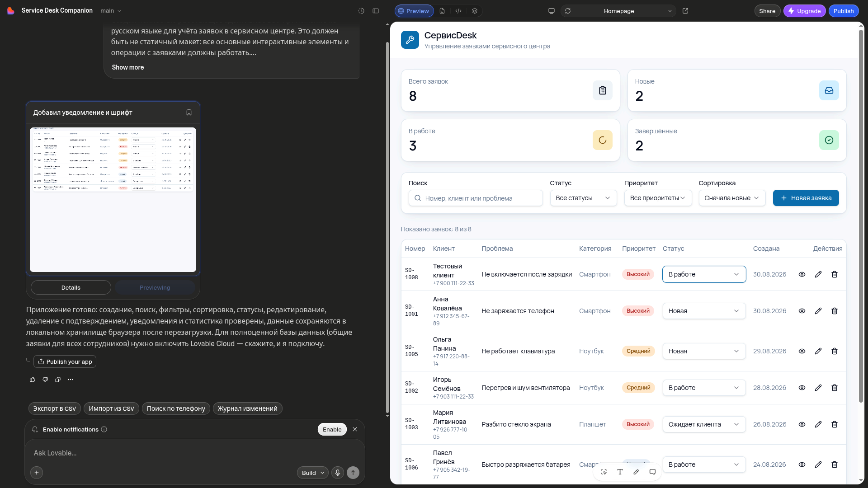This screenshot has height=488, width=868.
Task: Click Publish your app button
Action: click(x=65, y=361)
